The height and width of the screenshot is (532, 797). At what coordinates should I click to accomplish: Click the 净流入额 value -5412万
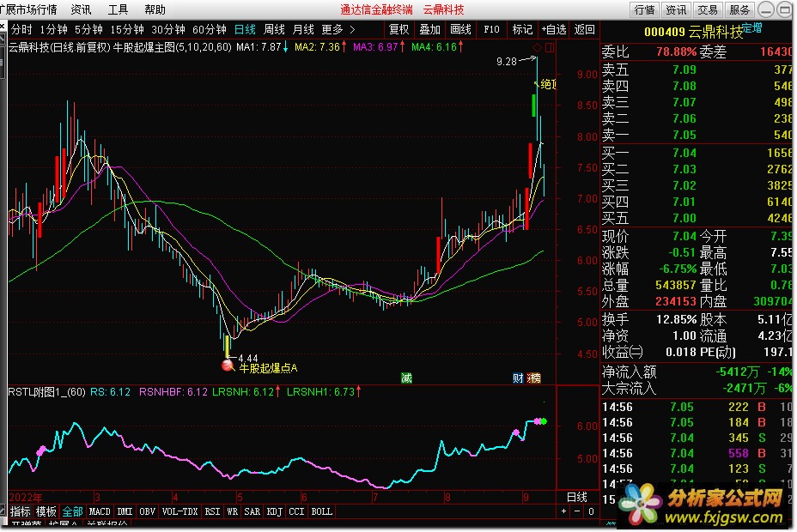click(x=737, y=372)
